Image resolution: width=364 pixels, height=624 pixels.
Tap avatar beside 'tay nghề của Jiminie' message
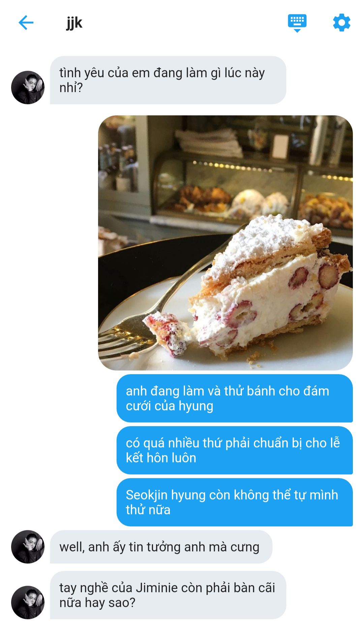click(28, 602)
